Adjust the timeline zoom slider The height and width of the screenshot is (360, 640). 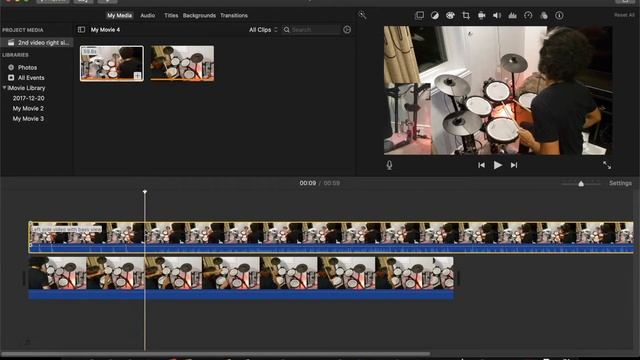tap(581, 184)
